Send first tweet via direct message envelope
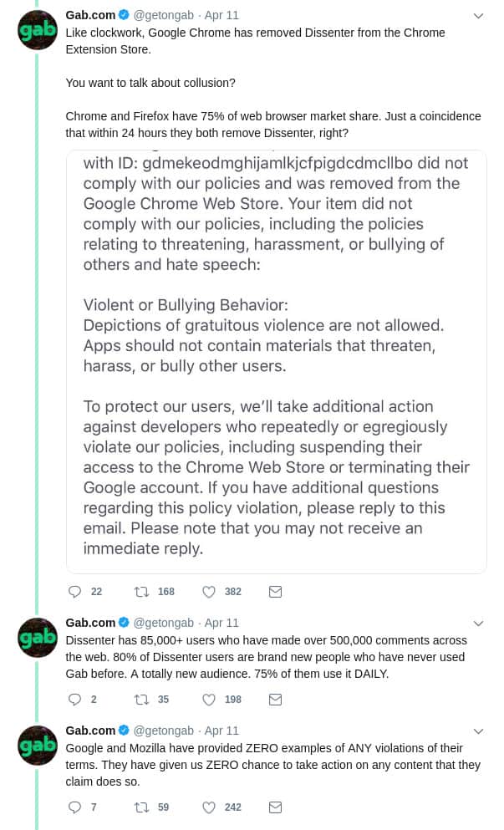This screenshot has height=830, width=504. [x=275, y=591]
